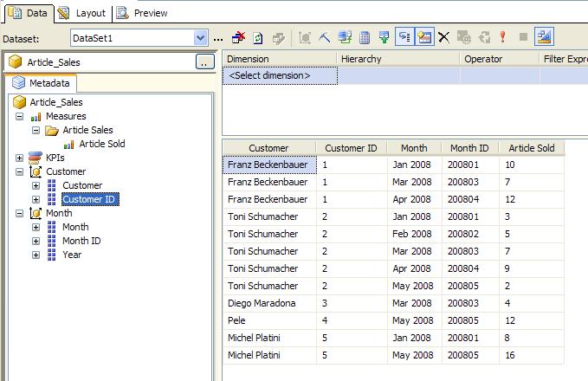Switch command type with the pickaxe icon
This screenshot has width=588, height=381.
(325, 37)
